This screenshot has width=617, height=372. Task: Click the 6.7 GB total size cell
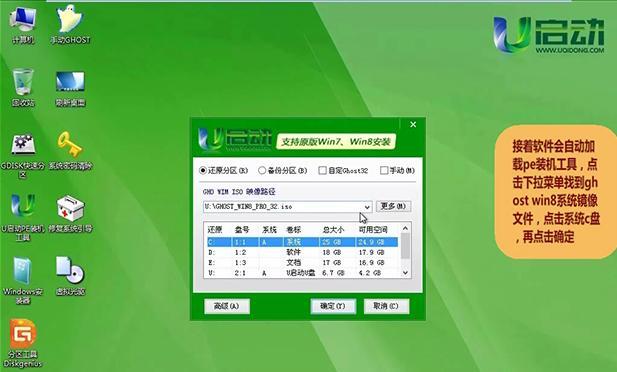pos(333,272)
